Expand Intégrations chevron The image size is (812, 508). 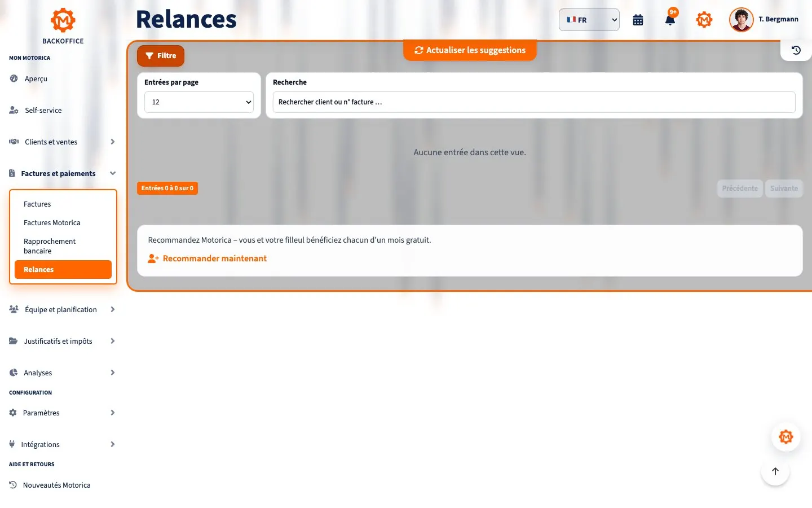click(x=113, y=444)
